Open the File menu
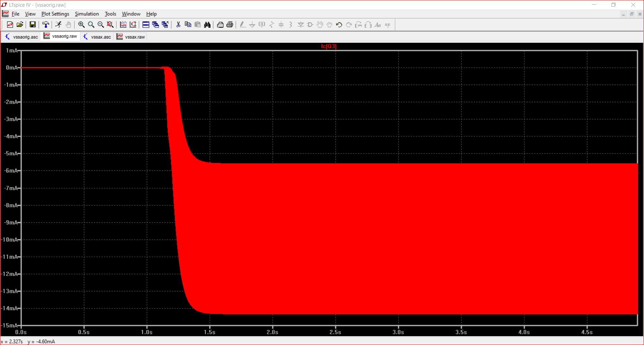Image resolution: width=644 pixels, height=345 pixels. pyautogui.click(x=15, y=14)
